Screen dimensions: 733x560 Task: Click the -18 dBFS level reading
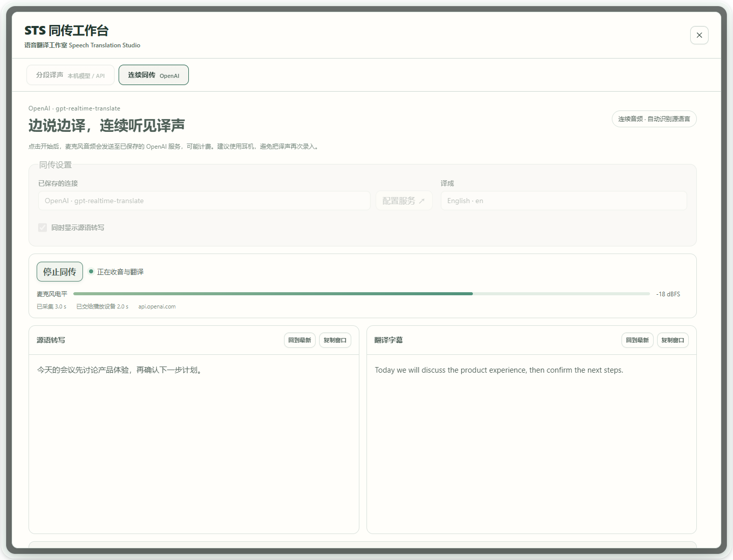pyautogui.click(x=668, y=294)
